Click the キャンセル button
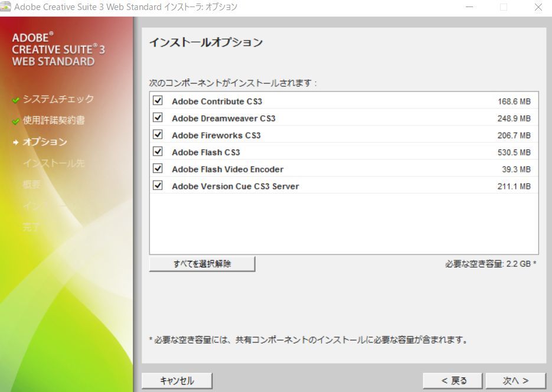552x392 pixels. point(177,380)
